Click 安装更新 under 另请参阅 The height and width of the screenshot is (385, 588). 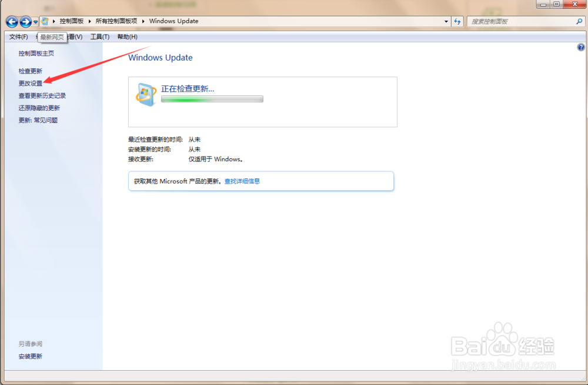coord(31,357)
